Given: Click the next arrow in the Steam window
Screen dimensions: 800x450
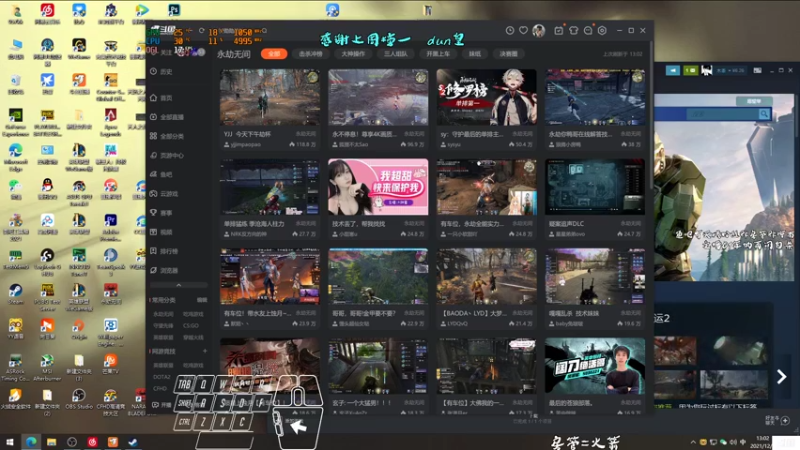Looking at the screenshot, I should (781, 377).
